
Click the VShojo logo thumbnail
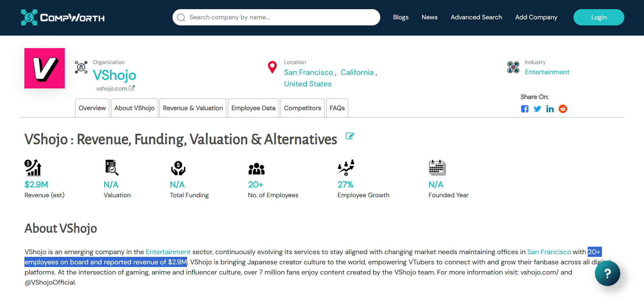pyautogui.click(x=44, y=68)
